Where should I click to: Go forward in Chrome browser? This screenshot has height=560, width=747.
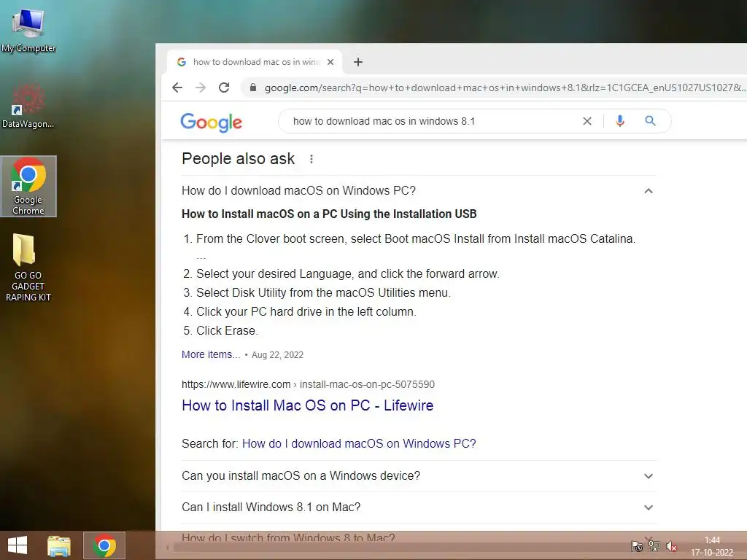coord(201,87)
